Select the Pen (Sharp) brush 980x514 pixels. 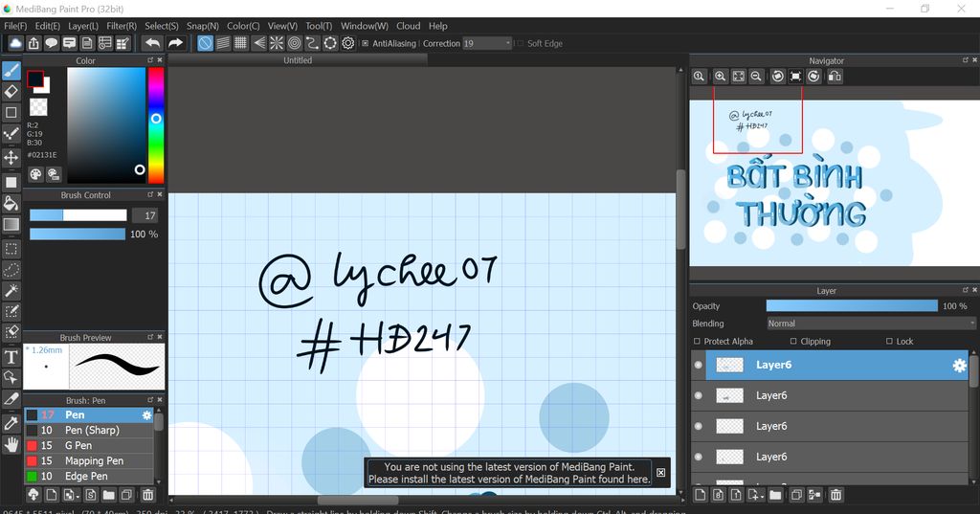[89, 430]
